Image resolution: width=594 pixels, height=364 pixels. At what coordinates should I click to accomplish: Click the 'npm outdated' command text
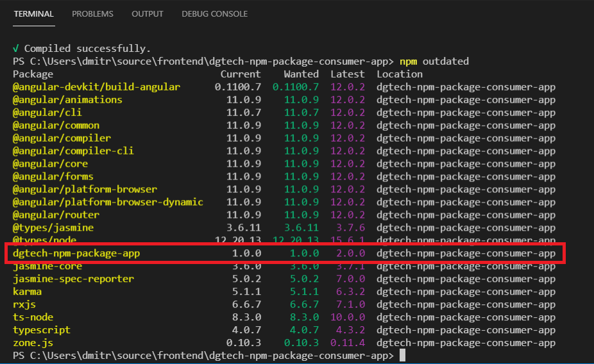pyautogui.click(x=434, y=62)
